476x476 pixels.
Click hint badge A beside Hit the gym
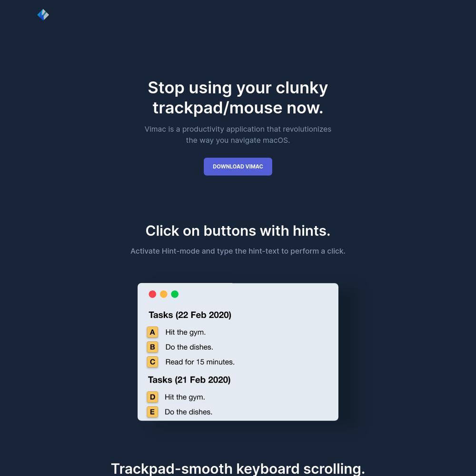152,332
